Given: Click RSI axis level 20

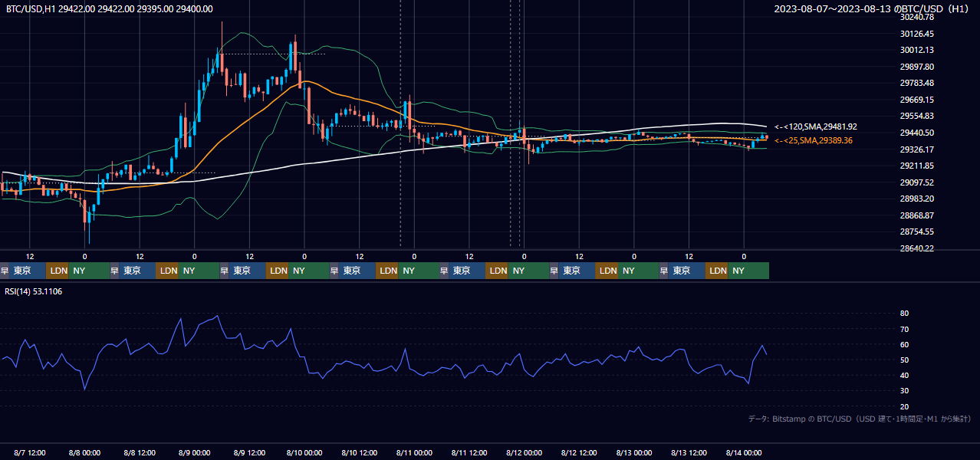Looking at the screenshot, I should point(904,406).
